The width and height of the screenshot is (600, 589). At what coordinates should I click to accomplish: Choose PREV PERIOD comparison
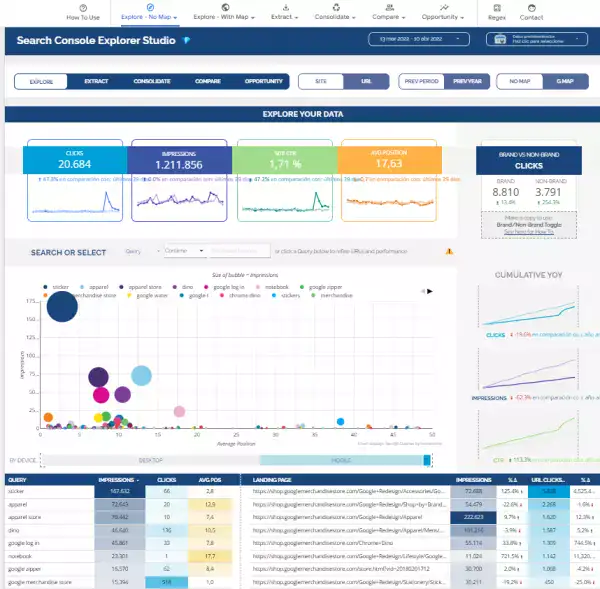pyautogui.click(x=421, y=81)
